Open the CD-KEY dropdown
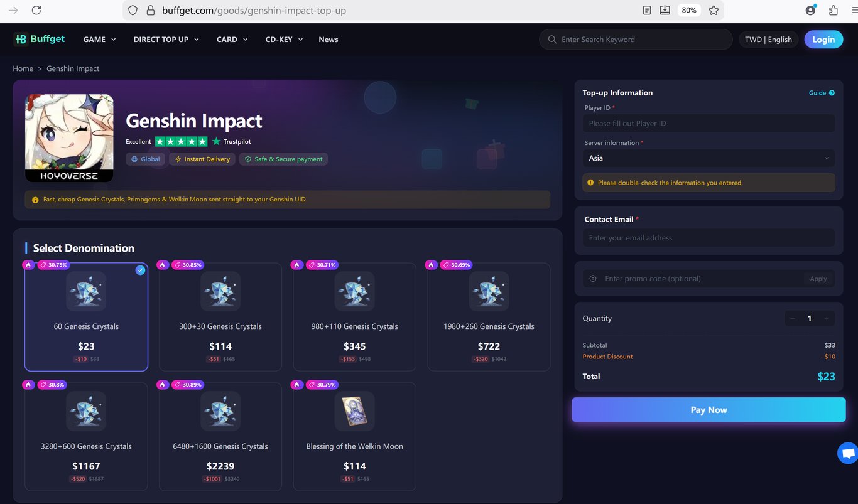This screenshot has height=504, width=858. (284, 40)
